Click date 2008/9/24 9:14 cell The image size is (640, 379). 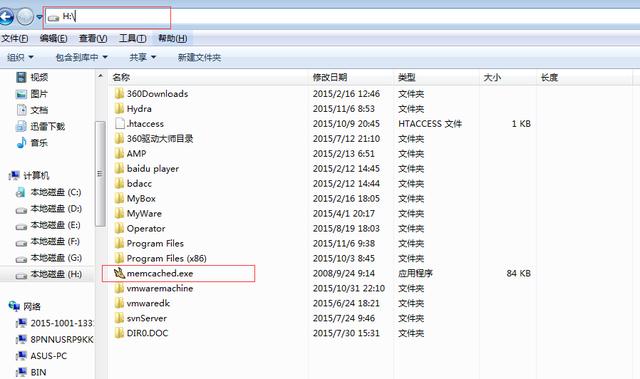[344, 273]
